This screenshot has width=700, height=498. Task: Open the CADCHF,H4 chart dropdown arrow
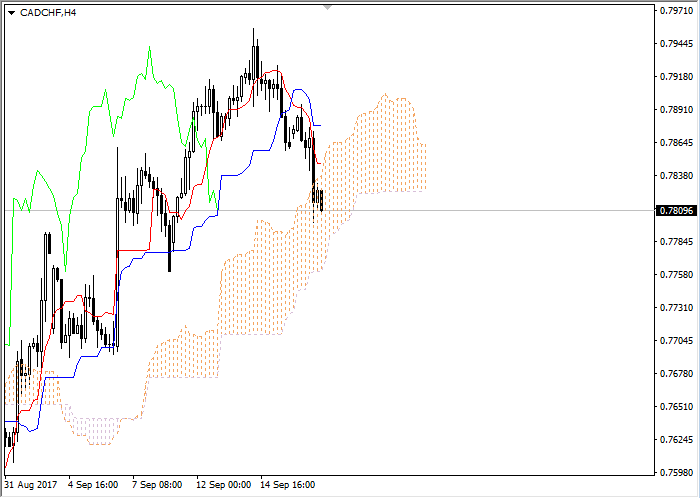(x=12, y=13)
